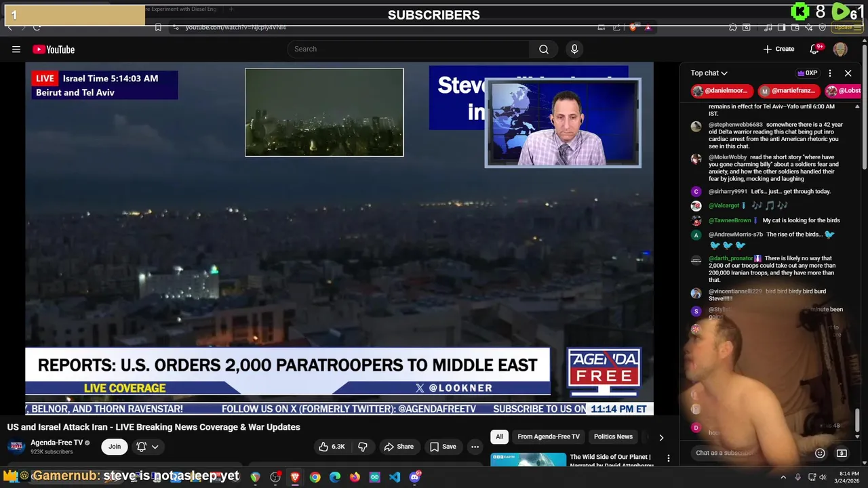Open Visual Studio Code in taskbar

click(x=395, y=477)
